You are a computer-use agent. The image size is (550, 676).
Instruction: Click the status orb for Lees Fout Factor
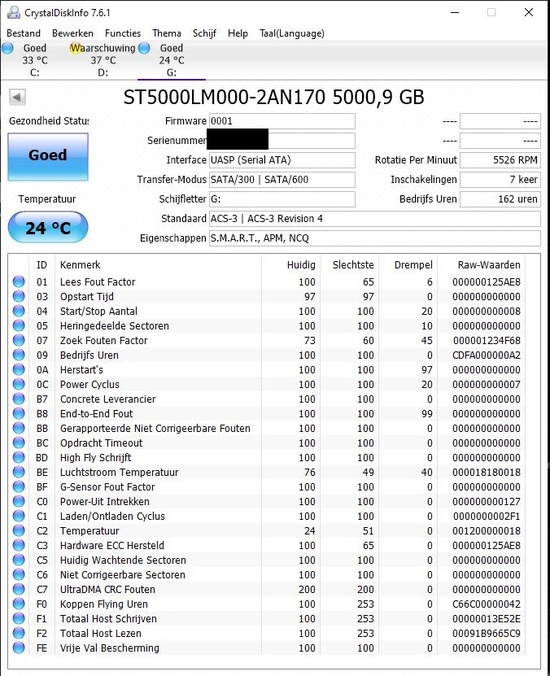(19, 282)
